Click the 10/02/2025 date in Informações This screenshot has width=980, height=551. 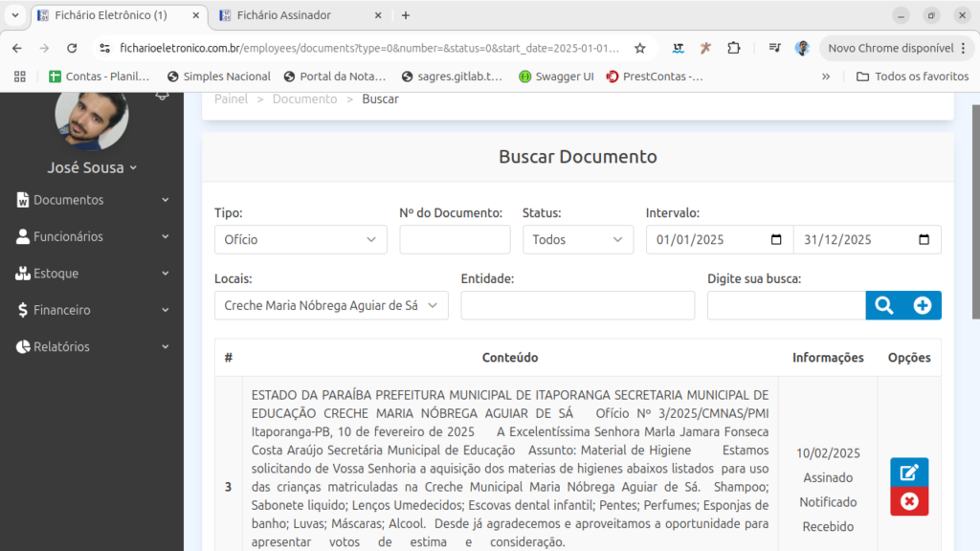828,453
